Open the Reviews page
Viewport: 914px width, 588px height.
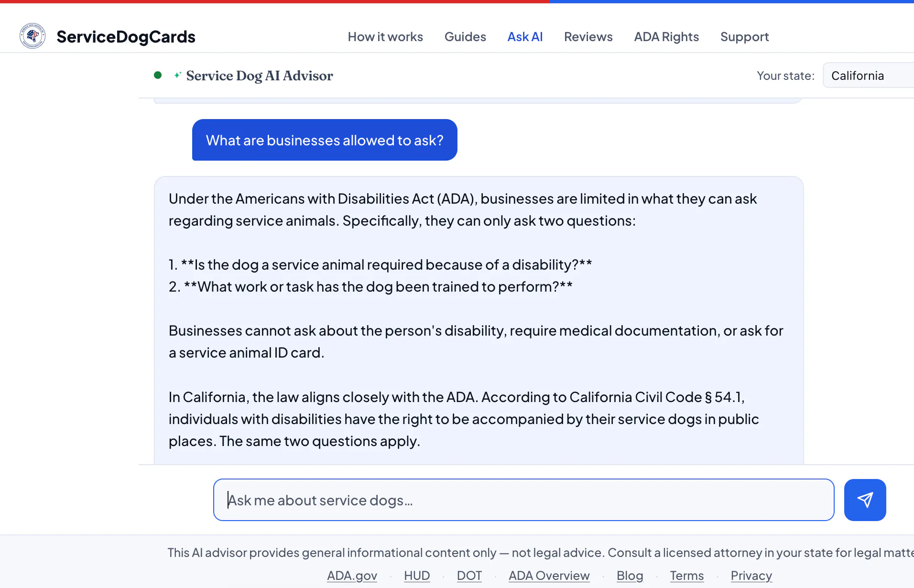pyautogui.click(x=588, y=37)
